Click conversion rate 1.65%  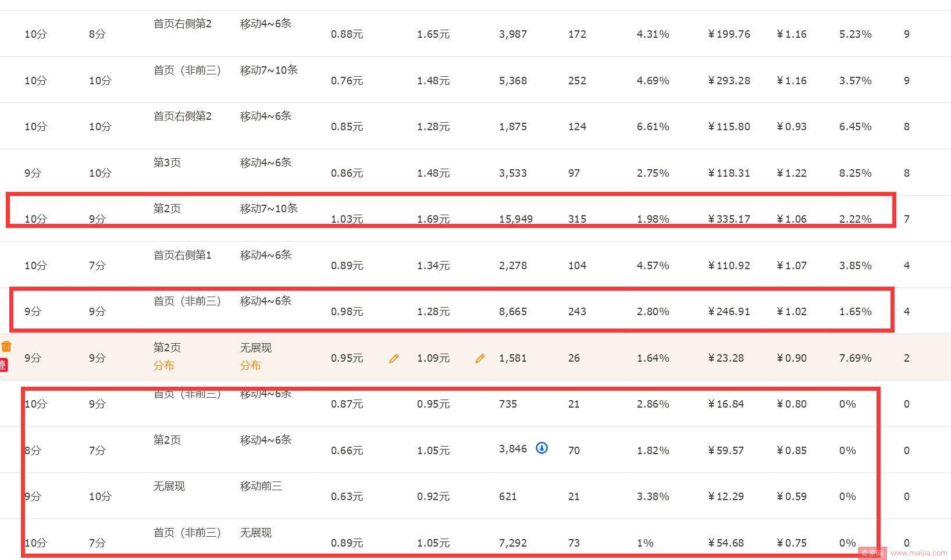pyautogui.click(x=855, y=311)
